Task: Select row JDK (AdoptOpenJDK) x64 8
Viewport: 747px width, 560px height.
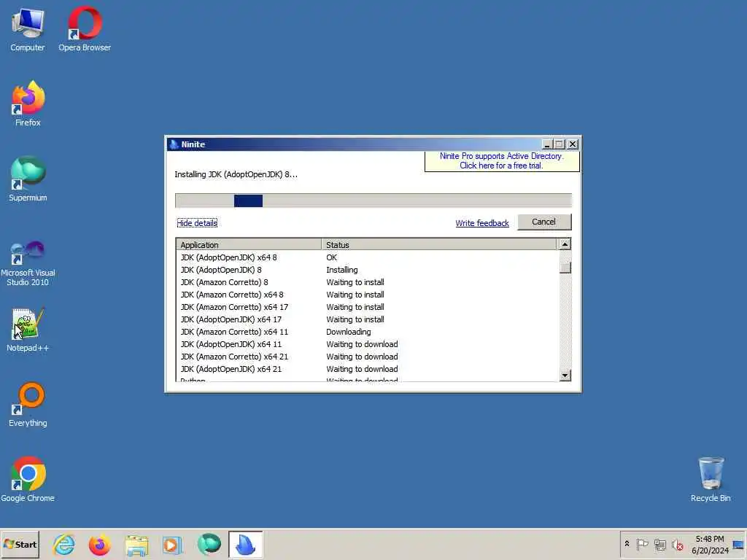Action: click(367, 257)
